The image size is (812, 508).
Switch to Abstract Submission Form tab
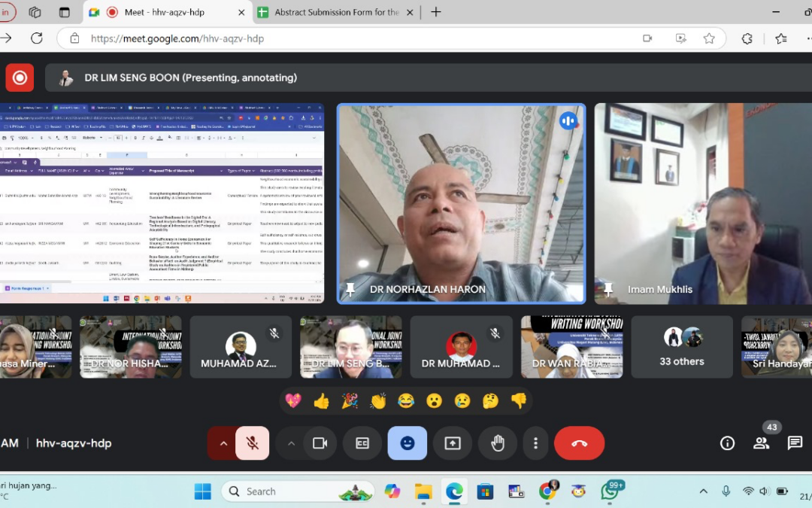[337, 12]
